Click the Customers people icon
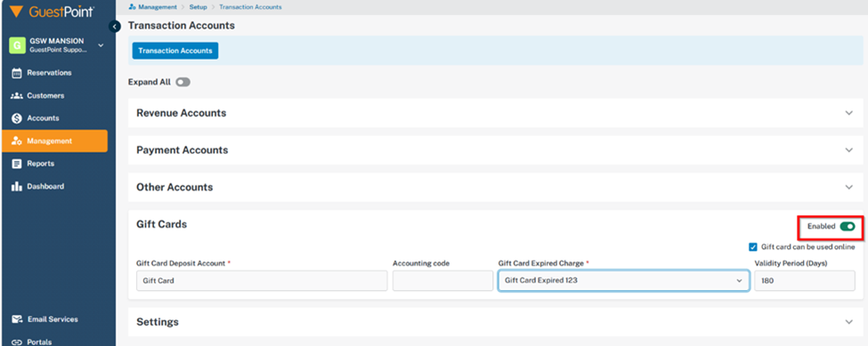 [x=16, y=96]
